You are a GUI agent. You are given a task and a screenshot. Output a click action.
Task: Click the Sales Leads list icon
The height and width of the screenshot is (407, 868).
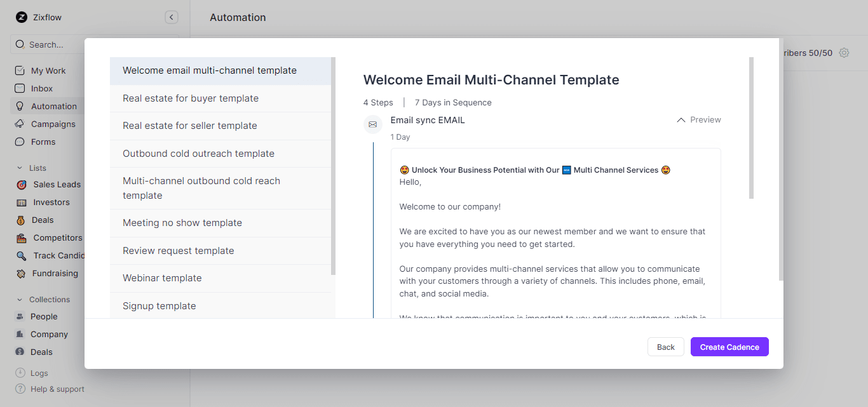(x=21, y=184)
